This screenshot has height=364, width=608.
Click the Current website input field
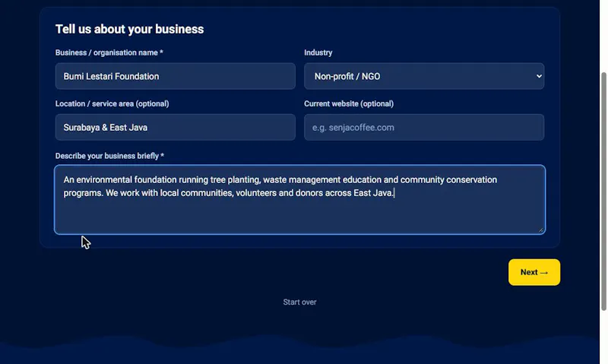click(424, 127)
